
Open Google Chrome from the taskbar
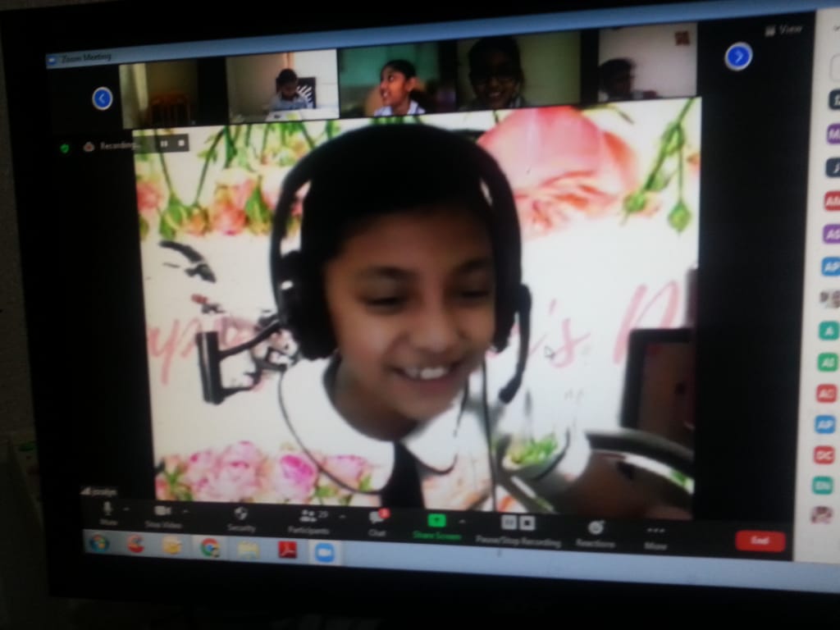coord(209,547)
